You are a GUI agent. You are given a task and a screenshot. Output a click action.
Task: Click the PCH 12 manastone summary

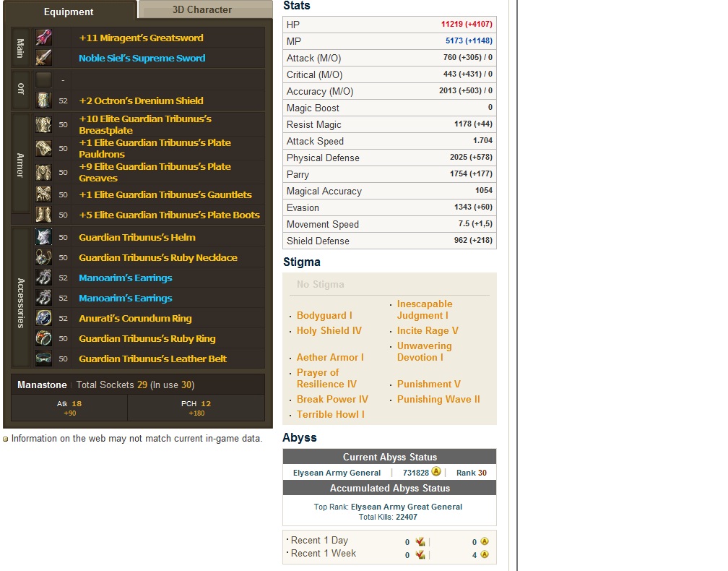pos(196,408)
